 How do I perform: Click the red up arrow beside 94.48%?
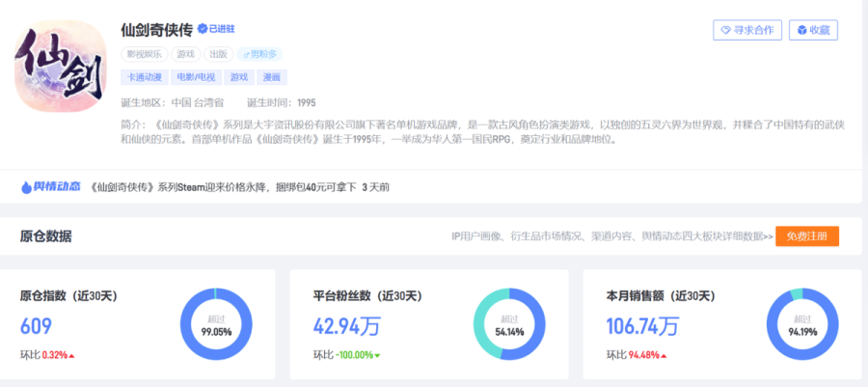[665, 355]
